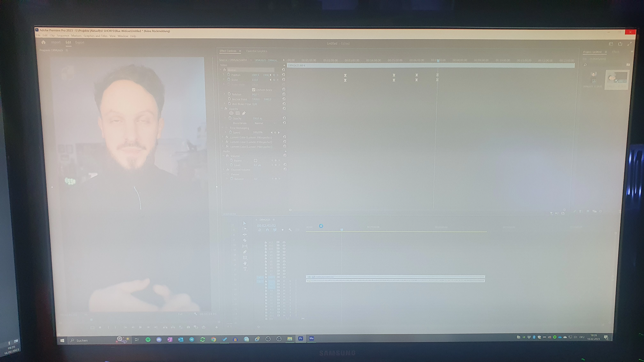Switch to the Essential Graphics tab
Viewport: 644px width, 362px height.
point(257,51)
